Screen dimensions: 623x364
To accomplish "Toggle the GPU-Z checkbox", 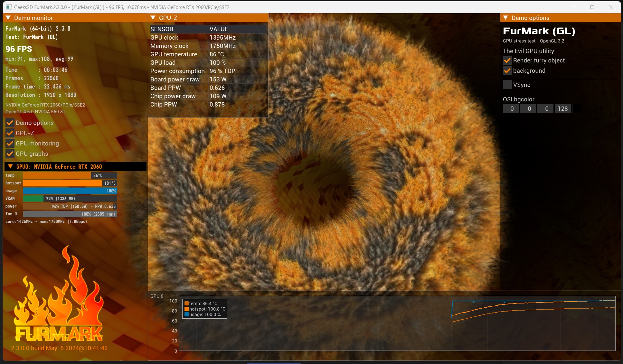I will point(10,133).
